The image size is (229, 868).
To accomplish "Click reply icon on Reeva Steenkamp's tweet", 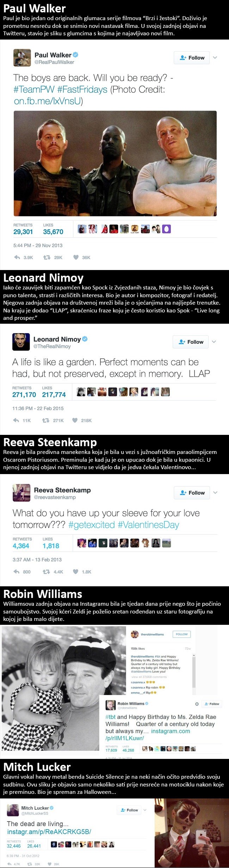I will pyautogui.click(x=17, y=571).
